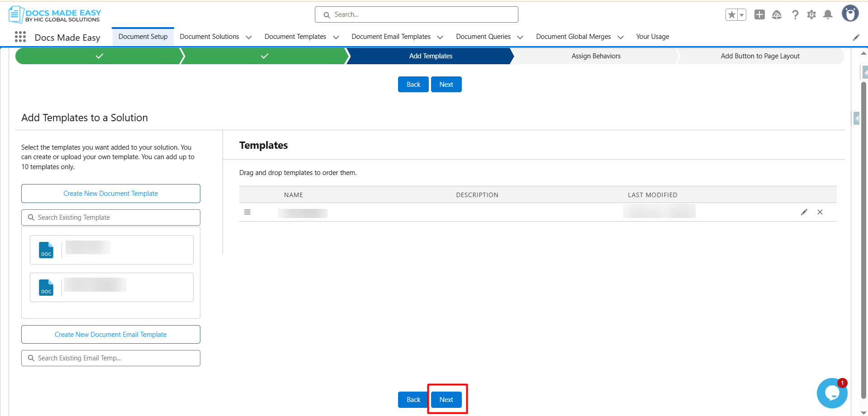Click the Docs Made Easy app name
This screenshot has height=416, width=868.
pos(67,38)
